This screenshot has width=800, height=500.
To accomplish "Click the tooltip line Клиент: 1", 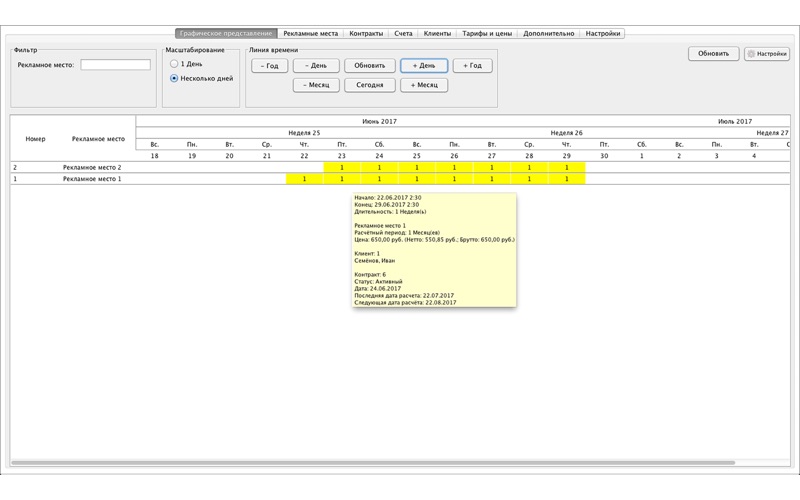I will click(367, 254).
